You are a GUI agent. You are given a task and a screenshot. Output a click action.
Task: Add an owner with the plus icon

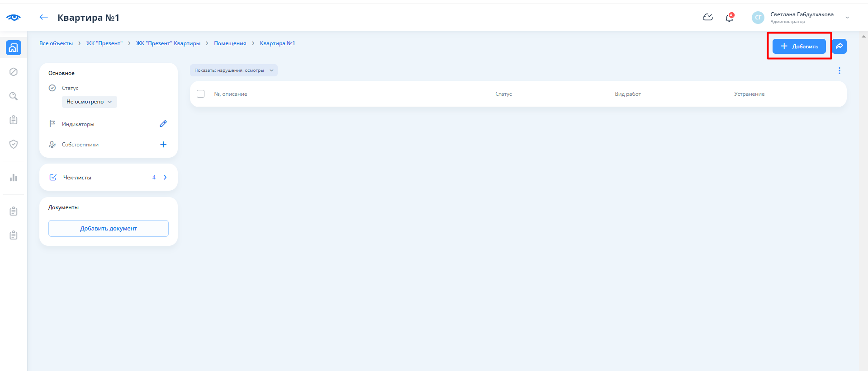click(x=163, y=145)
